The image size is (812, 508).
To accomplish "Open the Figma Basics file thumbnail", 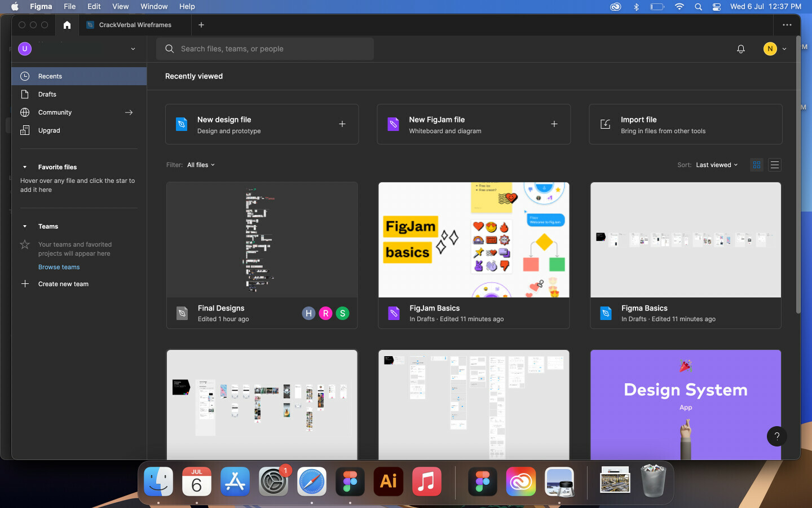I will coord(686,240).
